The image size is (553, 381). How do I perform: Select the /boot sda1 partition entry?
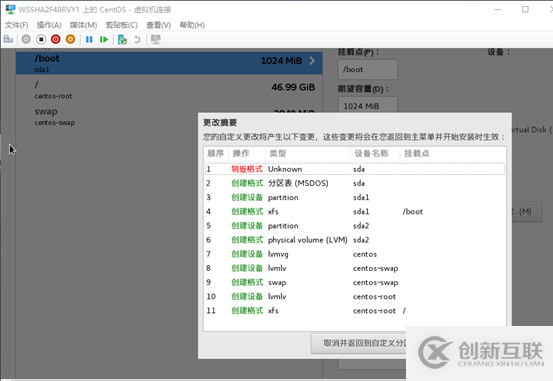169,63
